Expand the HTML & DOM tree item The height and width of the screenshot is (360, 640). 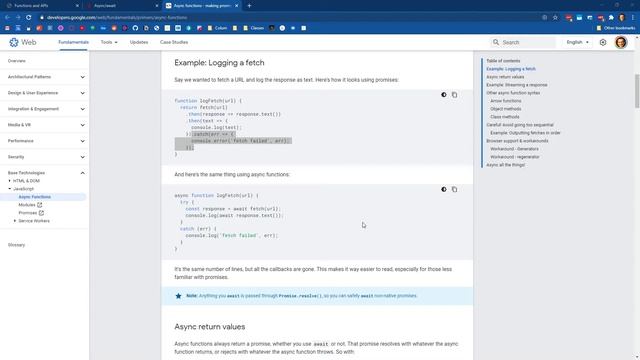click(10, 181)
